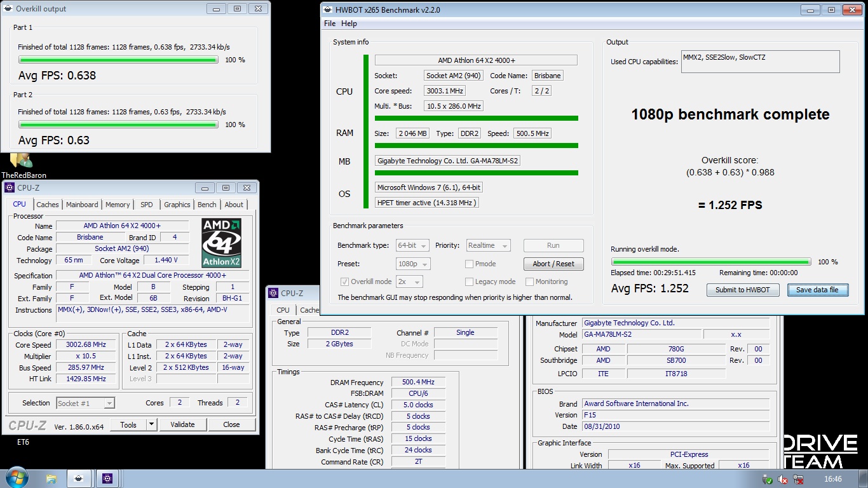Click the muted volume tray icon
Viewport: 868px width, 488px height.
point(783,479)
